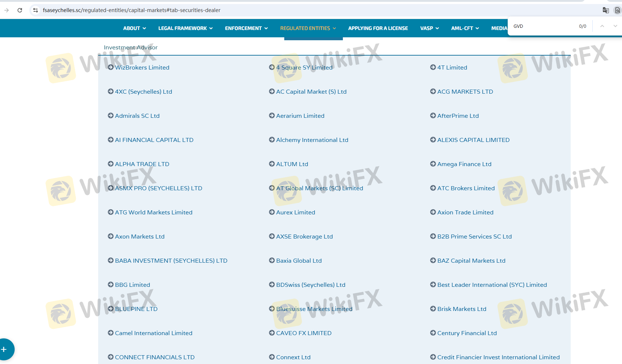Reload the page with the refresh icon
Image resolution: width=622 pixels, height=364 pixels.
coord(20,10)
